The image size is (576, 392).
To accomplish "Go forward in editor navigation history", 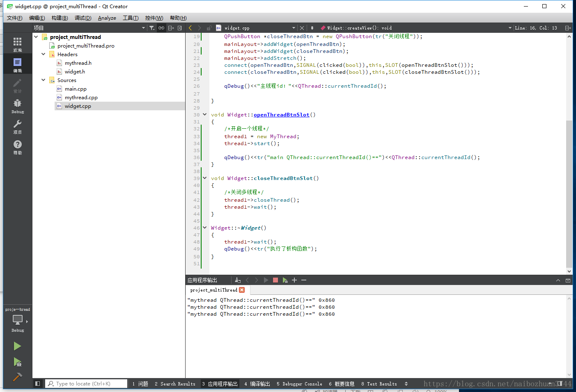I will coord(200,28).
